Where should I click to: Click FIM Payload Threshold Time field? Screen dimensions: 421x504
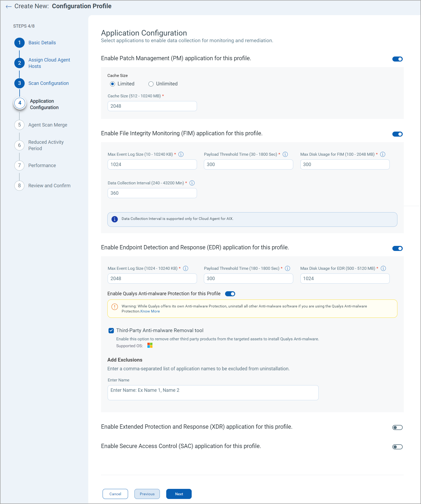248,164
